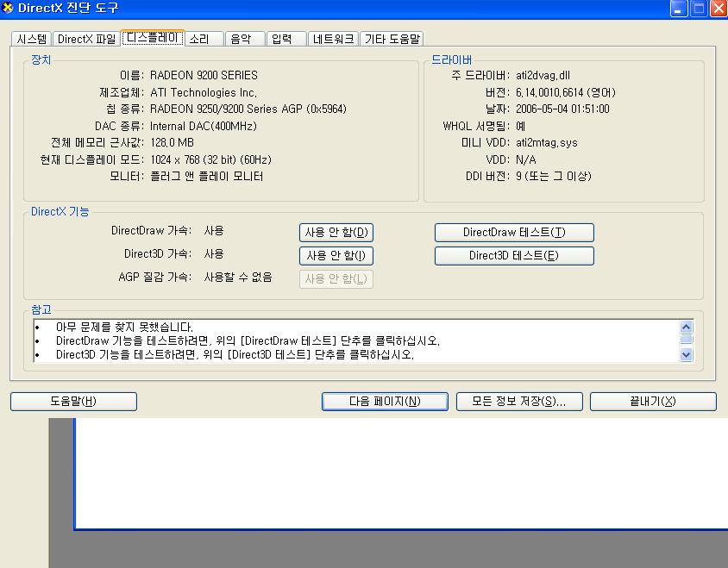The image size is (728, 568).
Task: Go to 다음 페이지(N)
Action: (x=385, y=402)
